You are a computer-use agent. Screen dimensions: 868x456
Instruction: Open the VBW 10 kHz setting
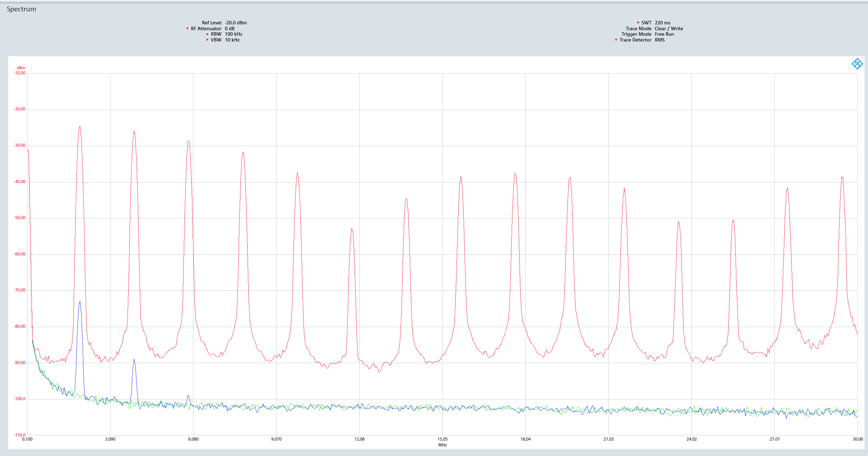coord(232,40)
